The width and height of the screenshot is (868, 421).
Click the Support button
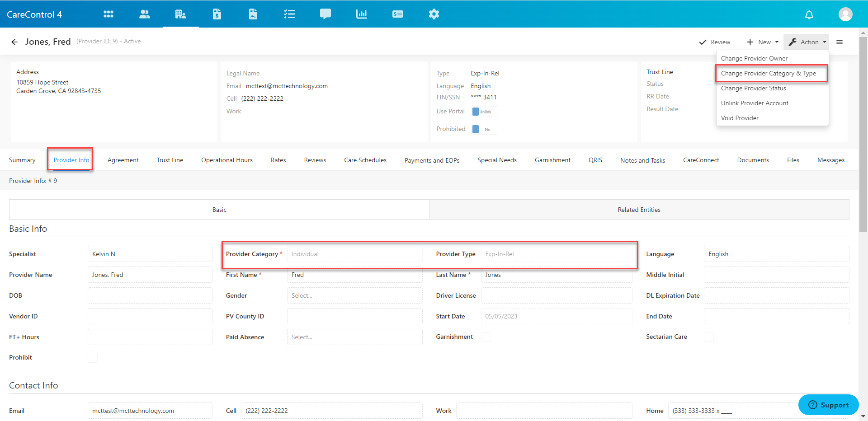coord(828,405)
